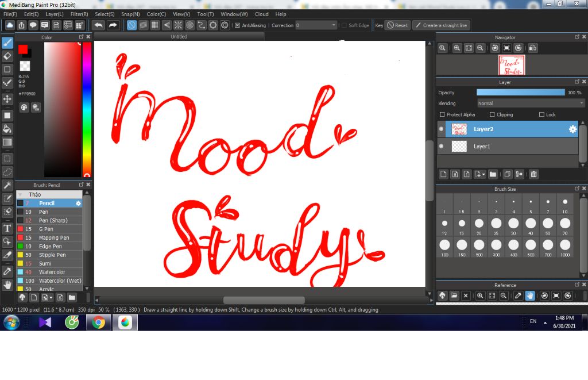
Task: Hide Layer2 visibility dot
Action: pos(442,129)
